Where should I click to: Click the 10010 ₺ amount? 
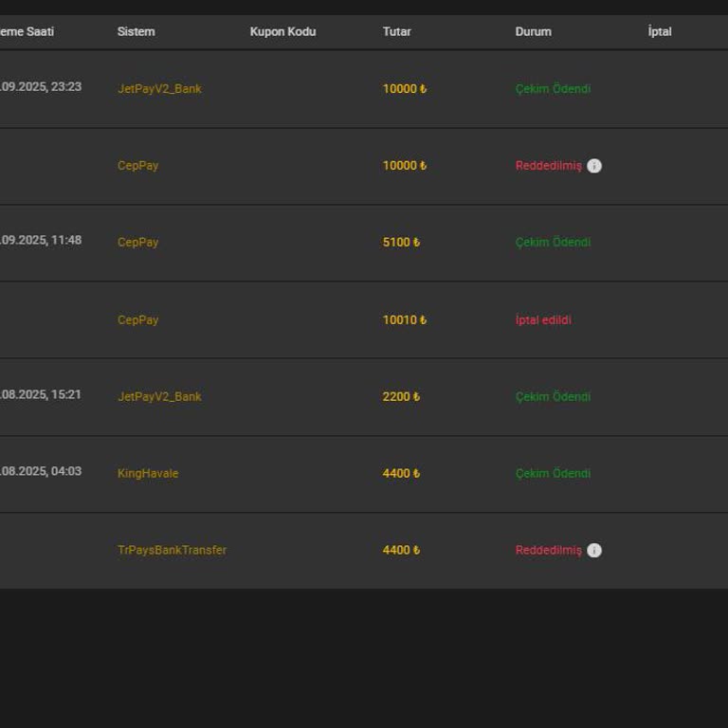(404, 320)
